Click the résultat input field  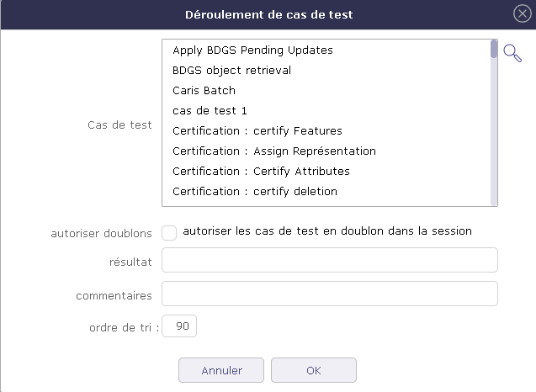click(329, 261)
